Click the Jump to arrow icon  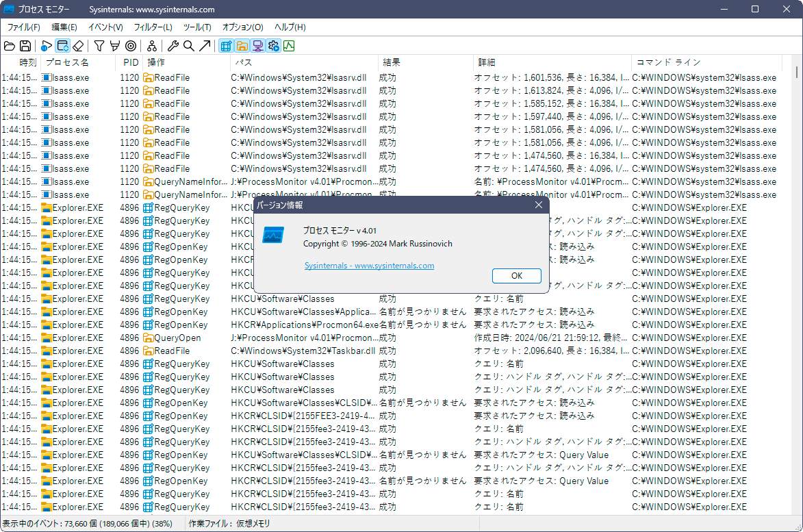click(x=205, y=46)
